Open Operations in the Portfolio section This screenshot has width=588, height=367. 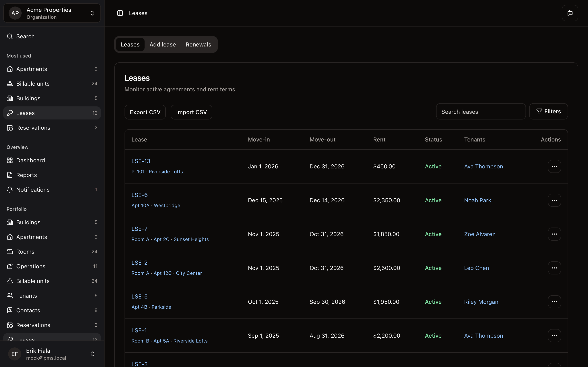click(x=31, y=266)
